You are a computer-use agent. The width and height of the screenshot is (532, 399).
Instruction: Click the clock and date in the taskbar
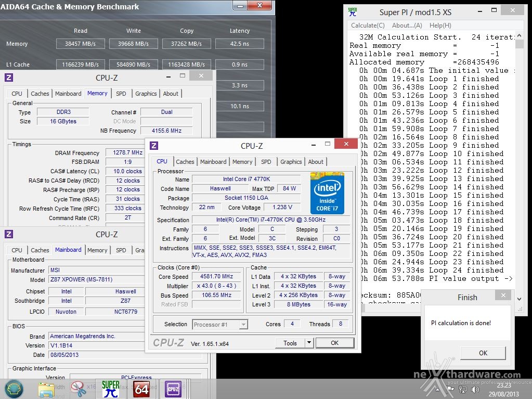click(504, 390)
